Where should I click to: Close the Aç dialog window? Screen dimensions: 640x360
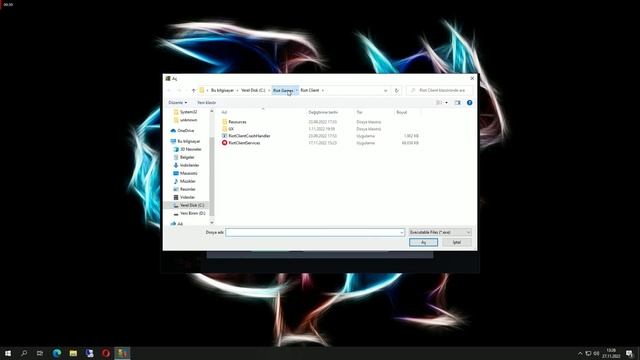tap(472, 78)
